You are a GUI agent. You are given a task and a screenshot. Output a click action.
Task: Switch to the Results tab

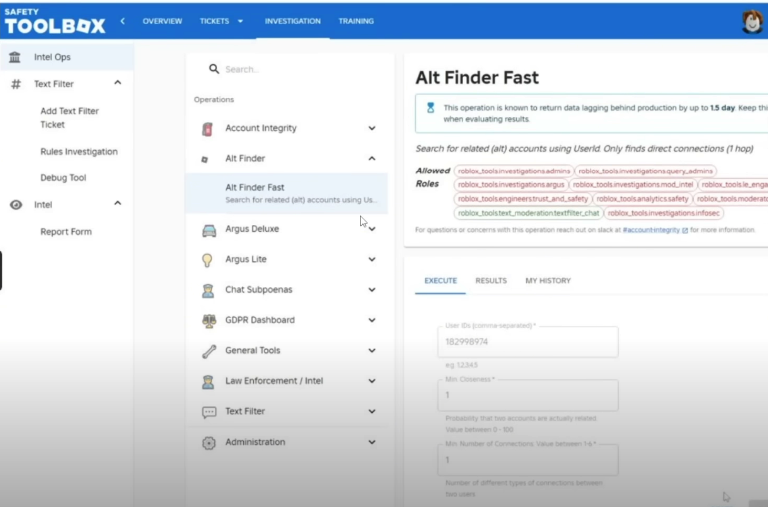coord(491,281)
